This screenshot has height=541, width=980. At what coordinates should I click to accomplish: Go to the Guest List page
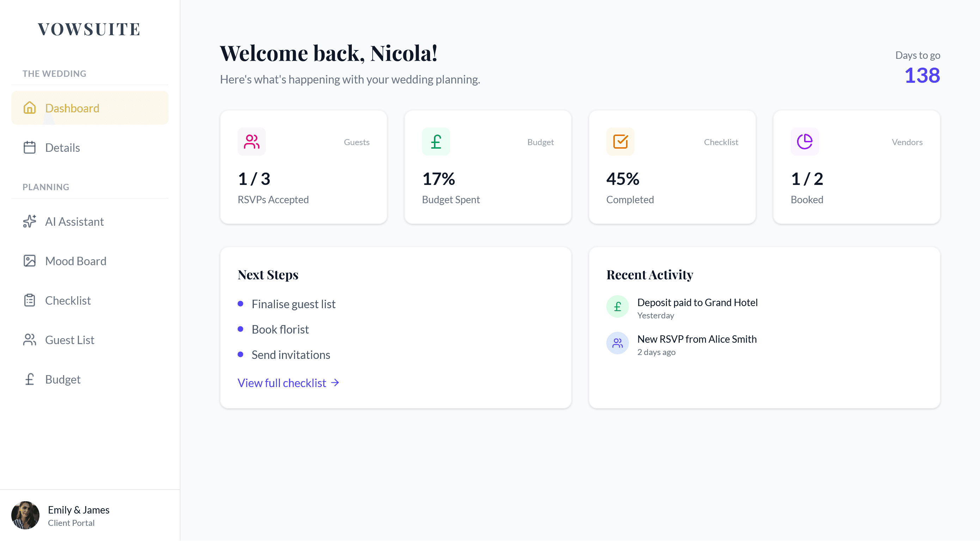(69, 340)
